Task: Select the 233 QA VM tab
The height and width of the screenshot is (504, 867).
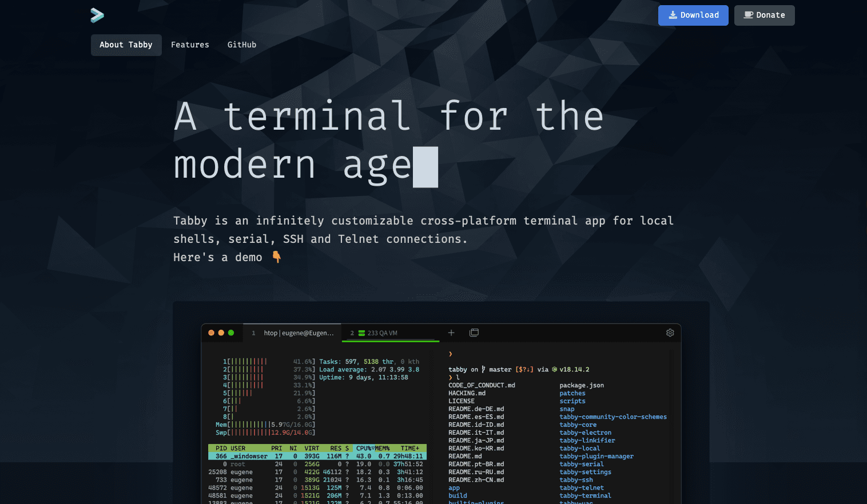Action: coord(391,333)
